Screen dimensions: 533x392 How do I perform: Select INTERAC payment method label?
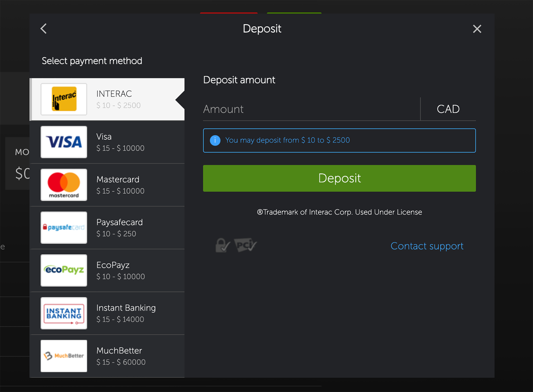114,94
